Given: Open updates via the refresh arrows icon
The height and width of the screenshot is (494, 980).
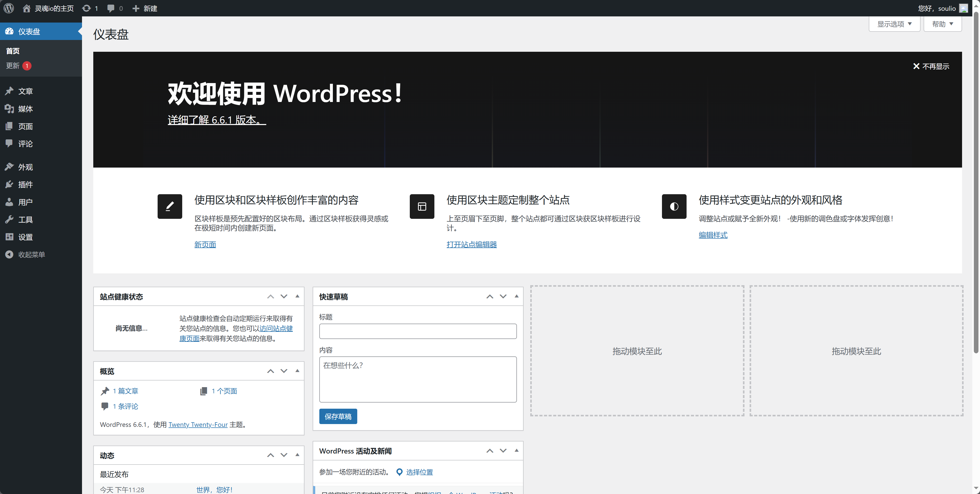Looking at the screenshot, I should (x=87, y=8).
